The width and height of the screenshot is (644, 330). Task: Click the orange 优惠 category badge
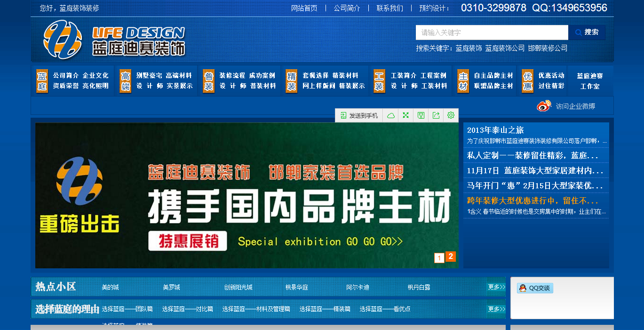point(528,81)
